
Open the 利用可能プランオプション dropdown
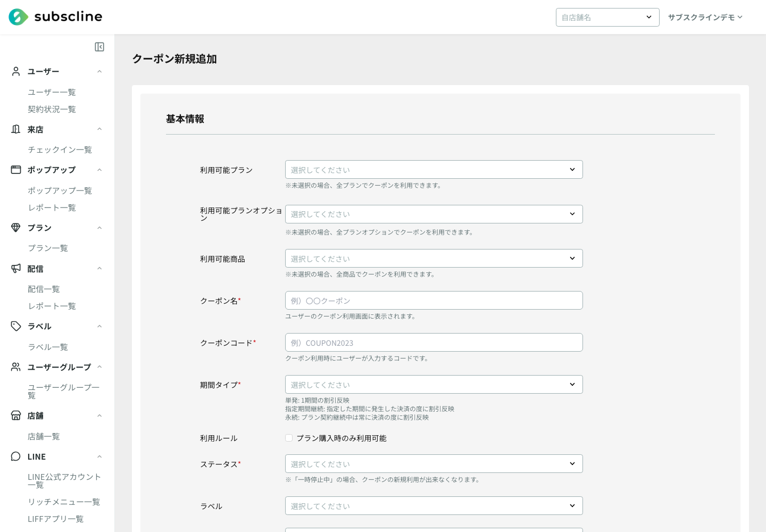pyautogui.click(x=434, y=214)
